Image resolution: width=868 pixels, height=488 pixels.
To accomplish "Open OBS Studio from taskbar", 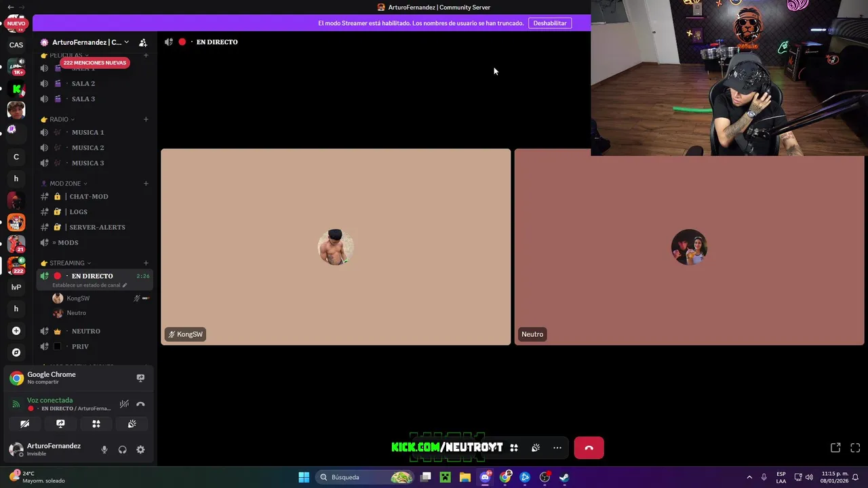I will (545, 477).
